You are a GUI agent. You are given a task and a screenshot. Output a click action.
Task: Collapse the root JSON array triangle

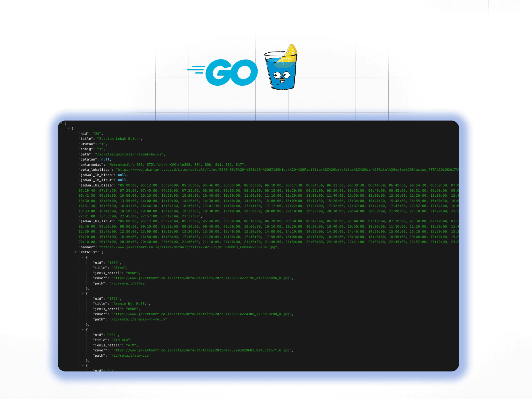pyautogui.click(x=62, y=123)
